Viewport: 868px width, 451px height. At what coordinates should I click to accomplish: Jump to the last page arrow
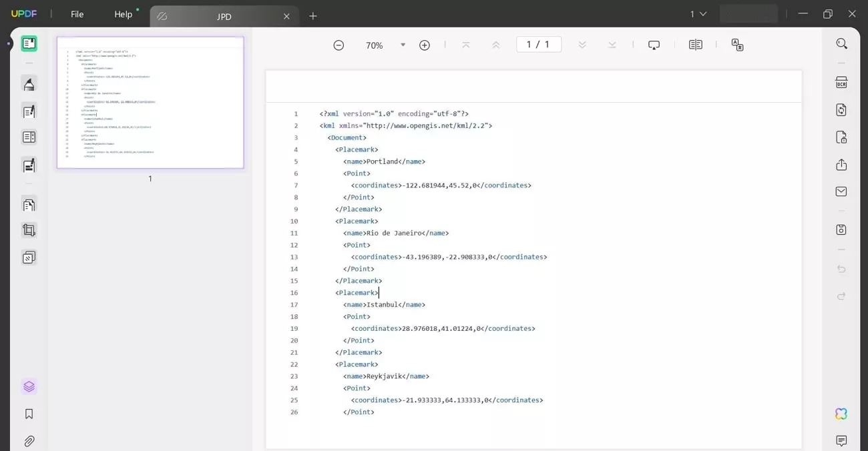click(x=612, y=45)
